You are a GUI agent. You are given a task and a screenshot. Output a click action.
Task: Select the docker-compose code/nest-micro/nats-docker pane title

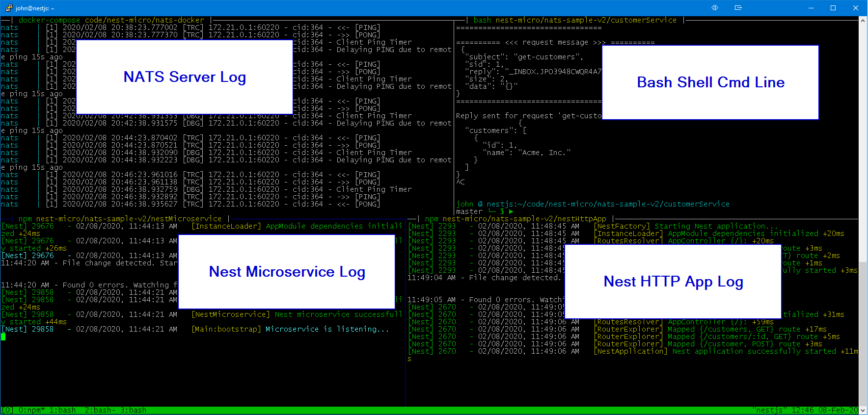pyautogui.click(x=111, y=20)
